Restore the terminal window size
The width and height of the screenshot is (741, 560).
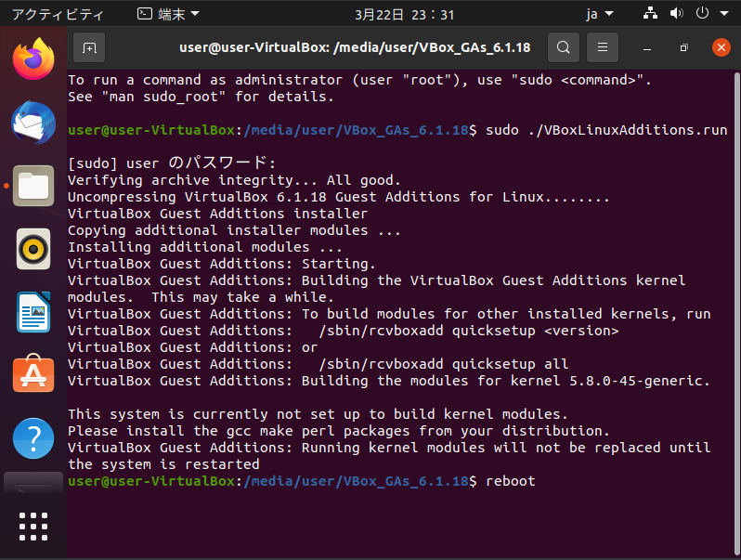683,47
